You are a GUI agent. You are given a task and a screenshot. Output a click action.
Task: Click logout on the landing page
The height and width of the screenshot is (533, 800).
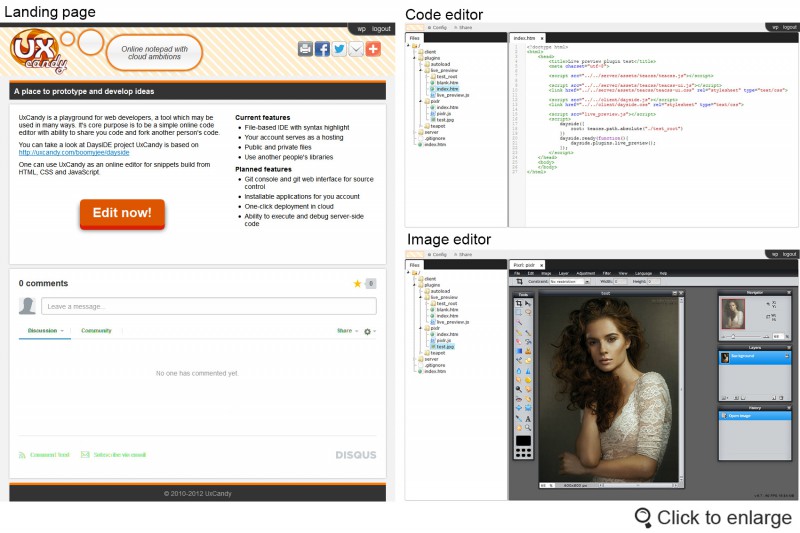pos(381,29)
